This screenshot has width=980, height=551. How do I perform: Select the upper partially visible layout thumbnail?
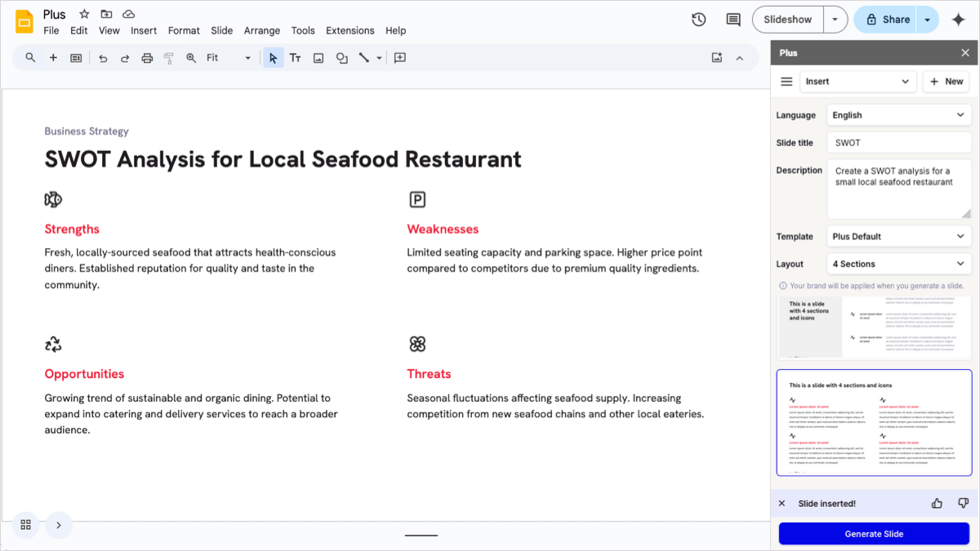click(x=874, y=328)
